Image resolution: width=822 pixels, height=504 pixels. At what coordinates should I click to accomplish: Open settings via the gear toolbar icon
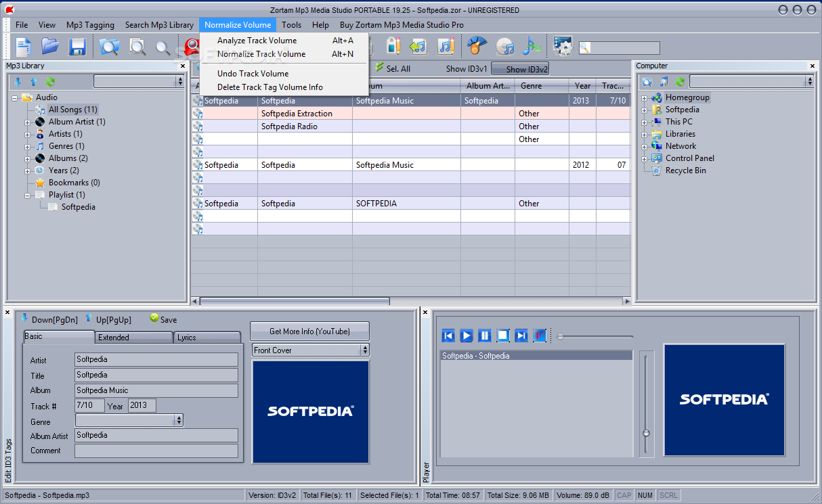[563, 46]
